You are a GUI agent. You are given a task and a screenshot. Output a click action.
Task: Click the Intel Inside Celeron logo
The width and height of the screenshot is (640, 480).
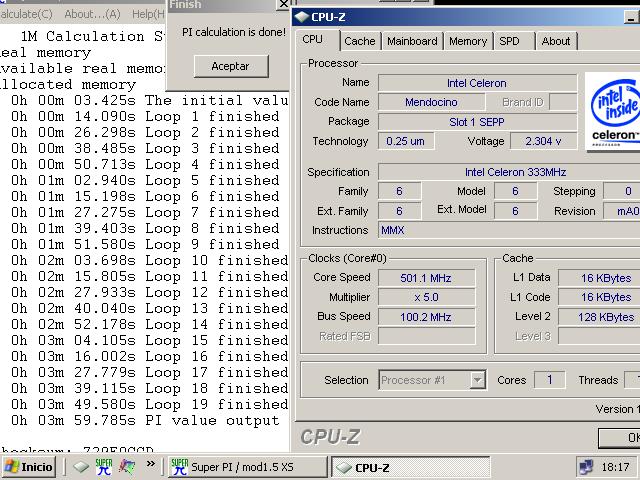(613, 111)
